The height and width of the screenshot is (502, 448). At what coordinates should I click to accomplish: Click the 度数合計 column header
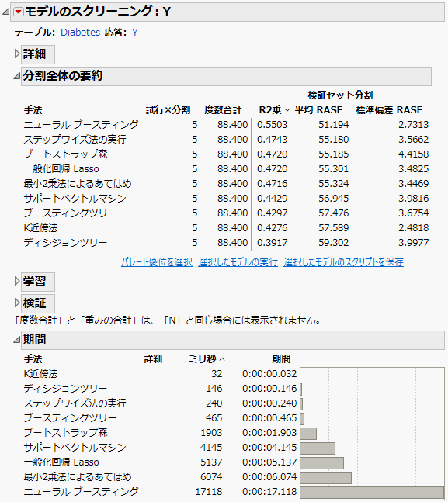pos(223,110)
